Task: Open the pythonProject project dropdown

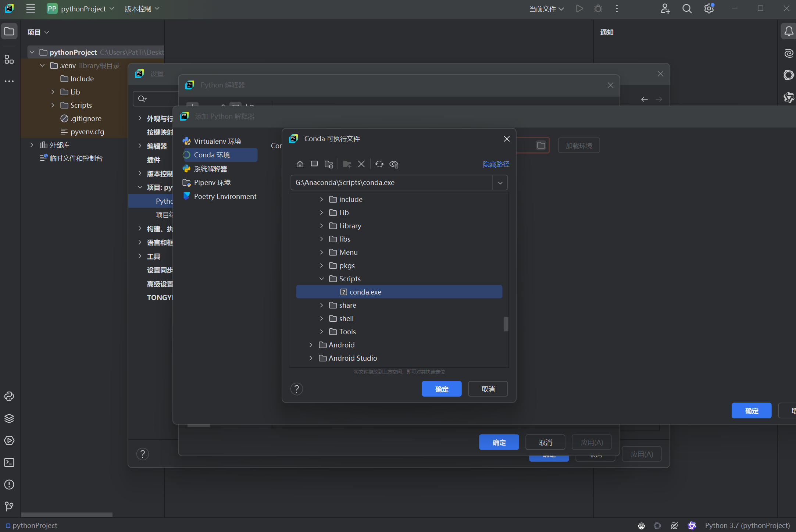Action: coord(81,9)
